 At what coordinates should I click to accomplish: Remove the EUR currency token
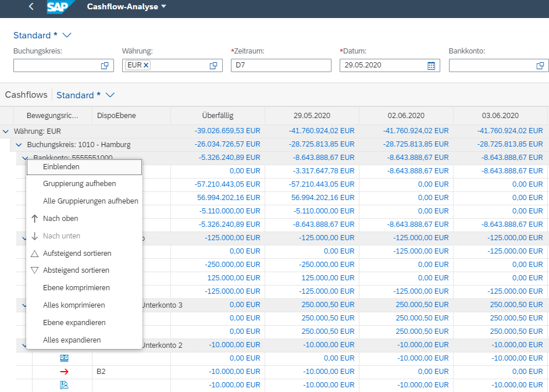click(x=146, y=65)
